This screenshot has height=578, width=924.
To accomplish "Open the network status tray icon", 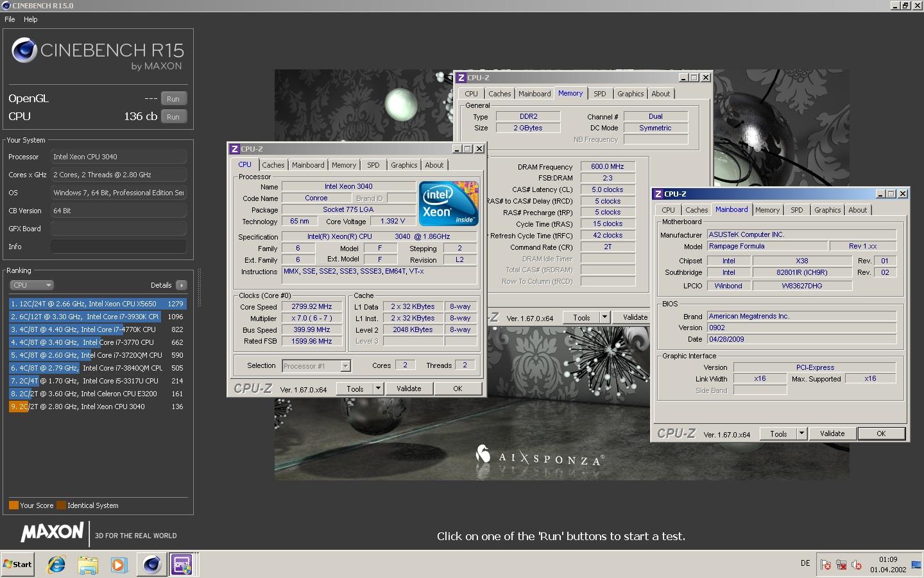I will pos(841,565).
